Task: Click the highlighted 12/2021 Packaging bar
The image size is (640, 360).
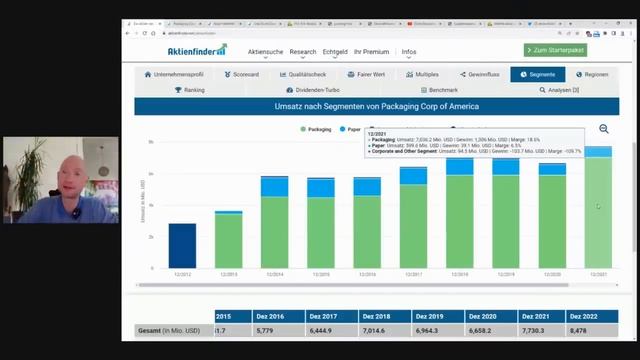Action: [598, 213]
